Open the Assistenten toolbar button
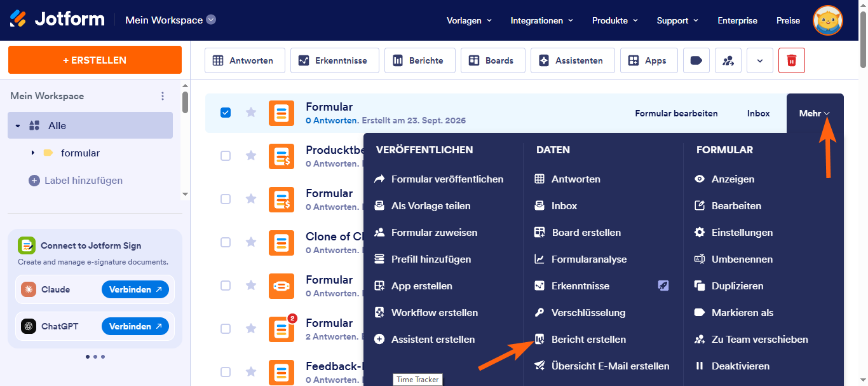This screenshot has height=386, width=868. (x=573, y=60)
